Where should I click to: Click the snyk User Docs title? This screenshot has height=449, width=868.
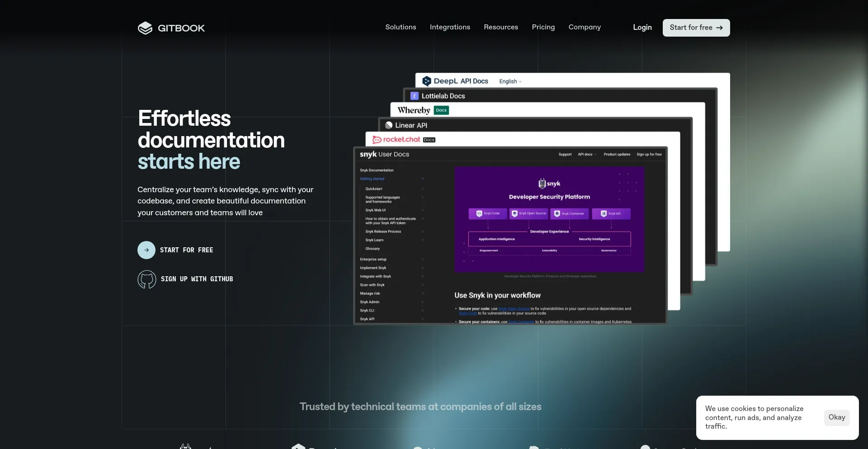[x=384, y=154]
